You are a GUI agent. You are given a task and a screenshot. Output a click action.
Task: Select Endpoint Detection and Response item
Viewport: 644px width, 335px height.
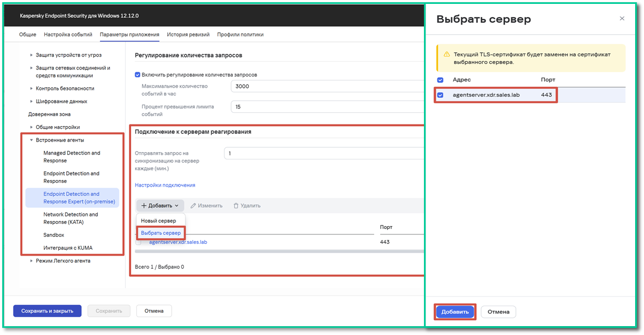(72, 177)
